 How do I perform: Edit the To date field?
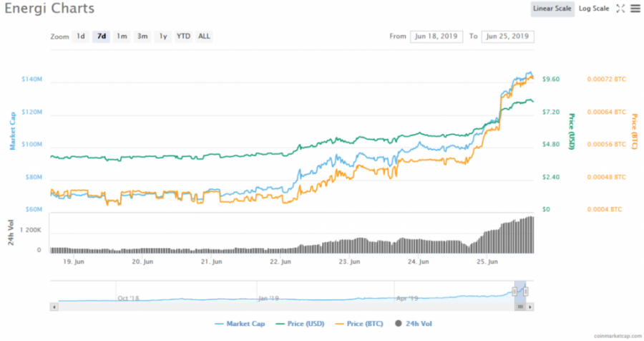point(507,37)
